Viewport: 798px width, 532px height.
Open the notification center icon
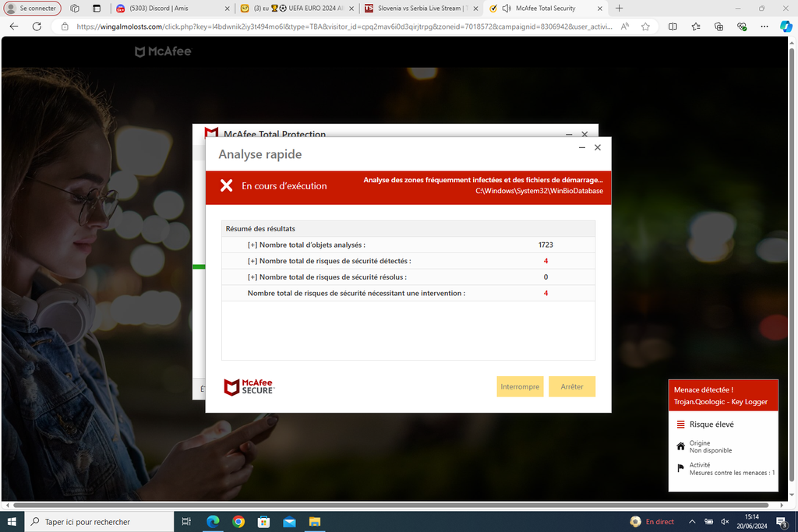[x=782, y=522]
